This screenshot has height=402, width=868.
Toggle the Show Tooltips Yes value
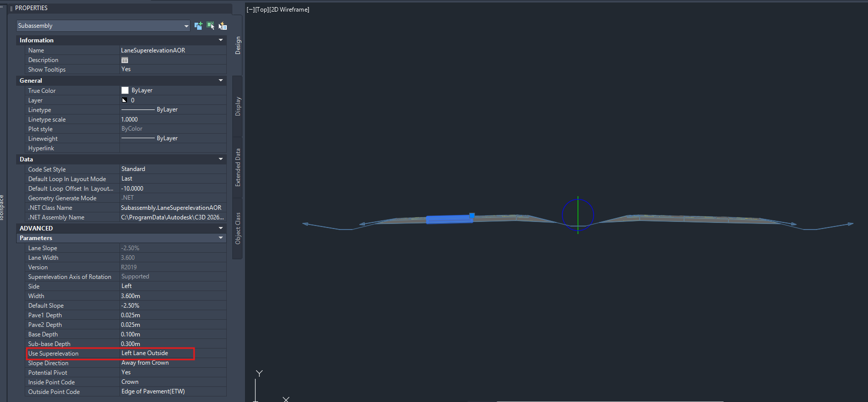[x=173, y=69]
